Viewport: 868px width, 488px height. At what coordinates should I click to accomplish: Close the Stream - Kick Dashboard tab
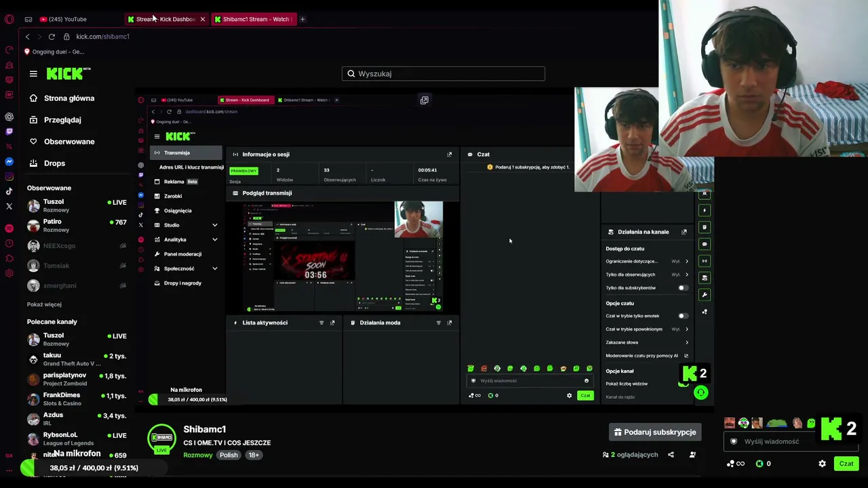click(x=202, y=19)
